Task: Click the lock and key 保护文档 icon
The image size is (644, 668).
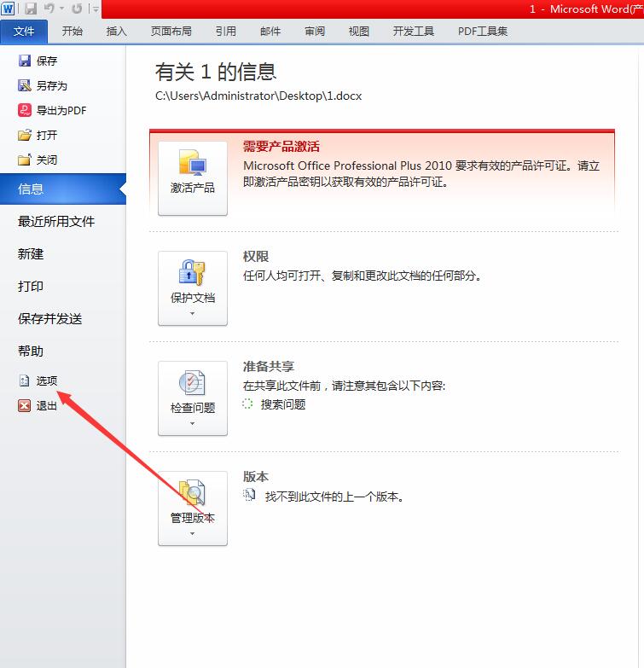Action: tap(192, 272)
